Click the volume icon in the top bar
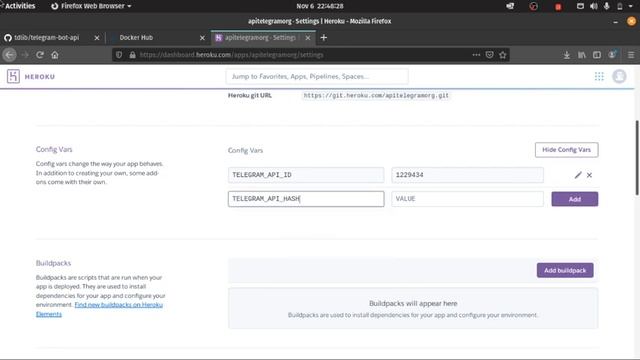This screenshot has height=360, width=640. [x=593, y=6]
